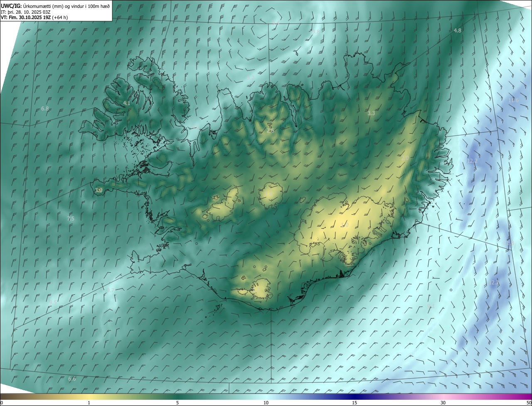Click the "7.5" value label on the map
532x406 pixels.
tap(71, 219)
